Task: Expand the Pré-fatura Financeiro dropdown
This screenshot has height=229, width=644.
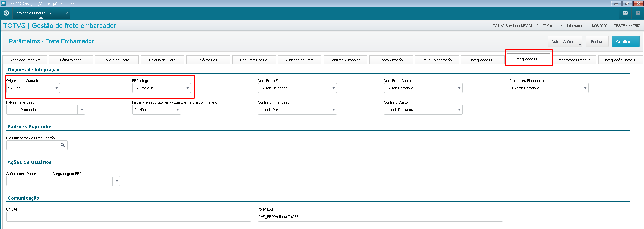Action: pyautogui.click(x=585, y=88)
